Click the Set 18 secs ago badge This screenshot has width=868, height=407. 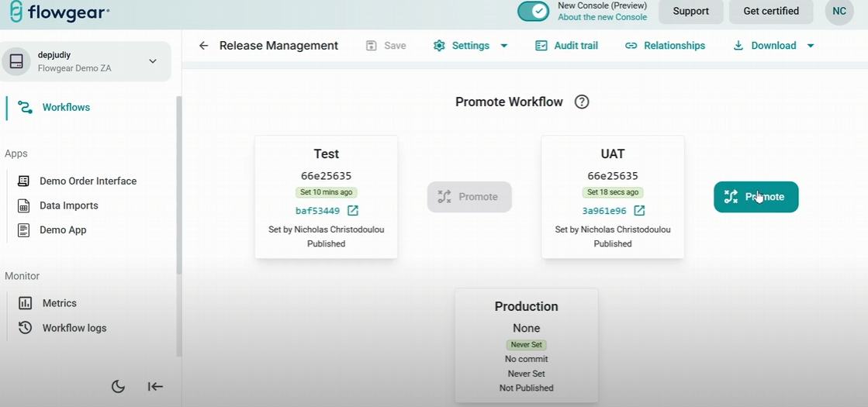[x=613, y=192]
